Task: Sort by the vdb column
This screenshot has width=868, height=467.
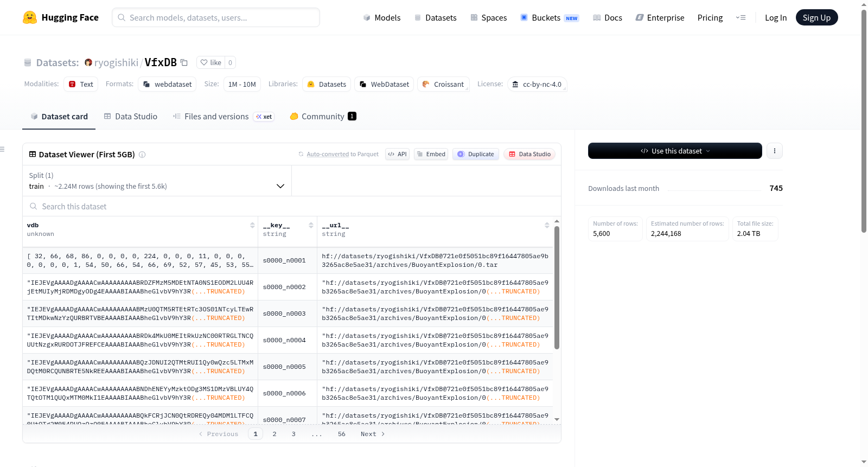Action: pos(252,225)
